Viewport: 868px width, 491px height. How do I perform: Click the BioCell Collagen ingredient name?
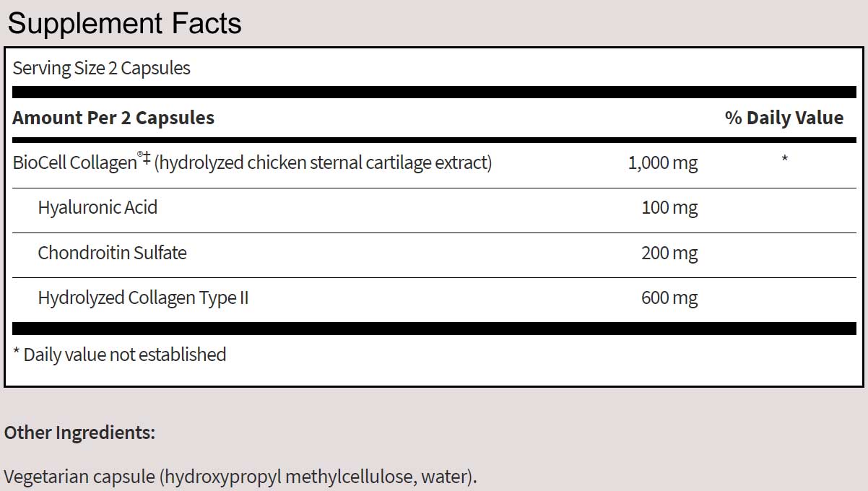pos(74,163)
